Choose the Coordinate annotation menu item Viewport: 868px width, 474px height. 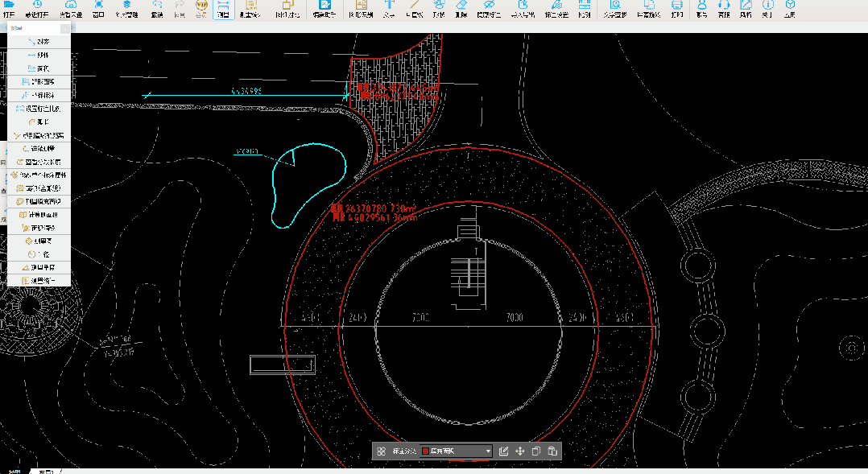click(x=39, y=95)
